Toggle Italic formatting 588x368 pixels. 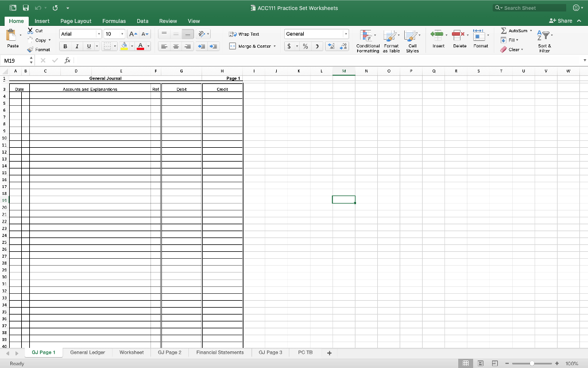[x=77, y=46]
